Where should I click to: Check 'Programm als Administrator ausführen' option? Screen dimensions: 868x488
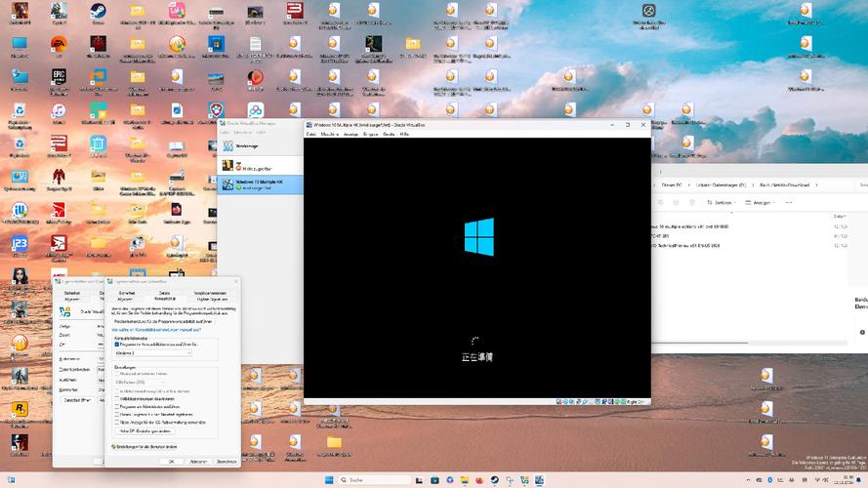(x=117, y=406)
